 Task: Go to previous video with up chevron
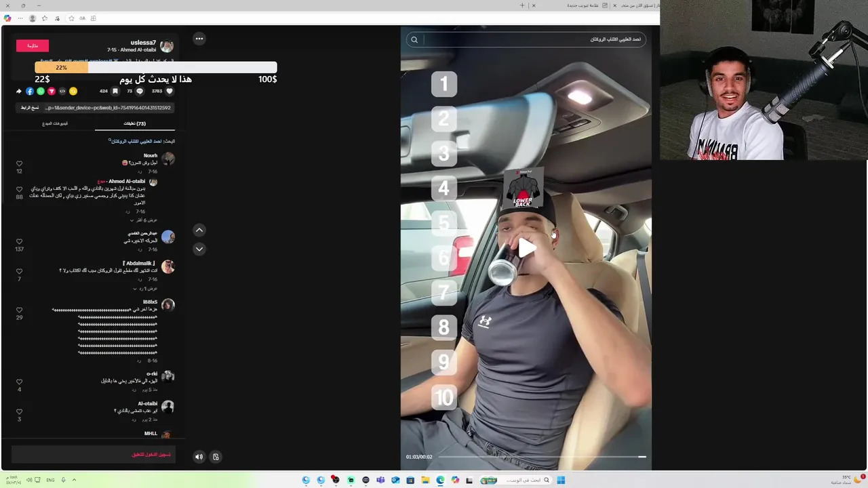199,230
